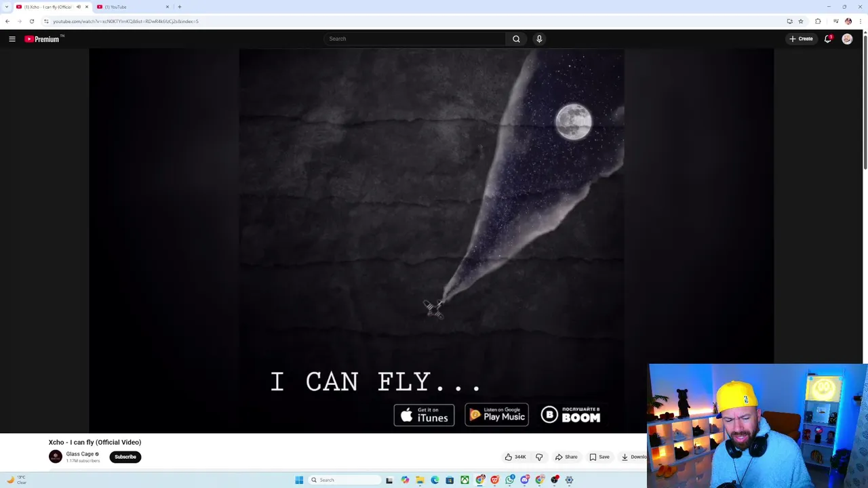This screenshot has width=868, height=488.
Task: Open the YouTube hamburger guide menu
Action: coord(12,39)
